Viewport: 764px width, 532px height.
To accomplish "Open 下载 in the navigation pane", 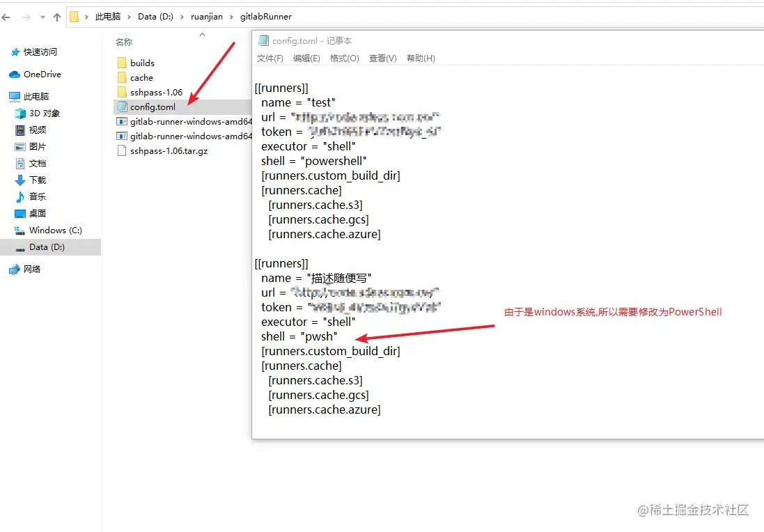I will [x=38, y=180].
